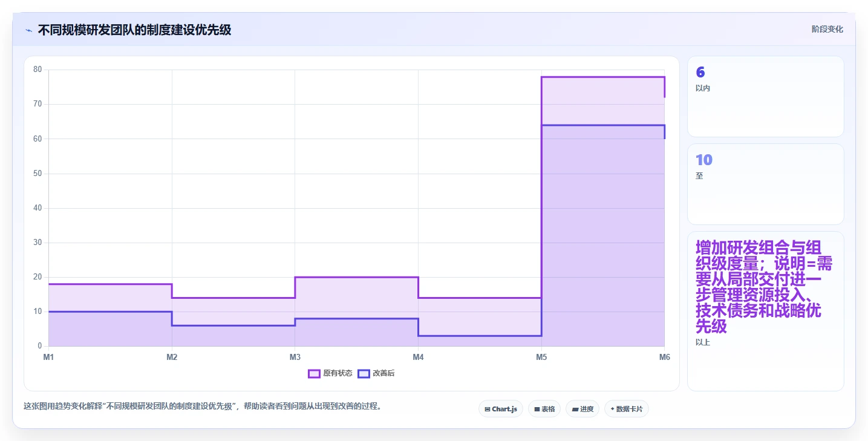Click the M2 axis label
Viewport: 868px width, 441px height.
click(x=172, y=358)
